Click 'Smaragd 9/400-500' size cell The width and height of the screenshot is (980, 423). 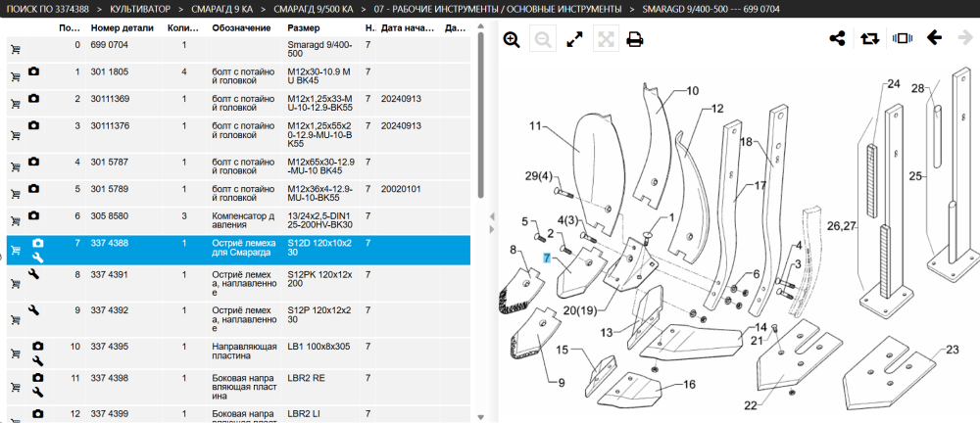click(x=320, y=49)
